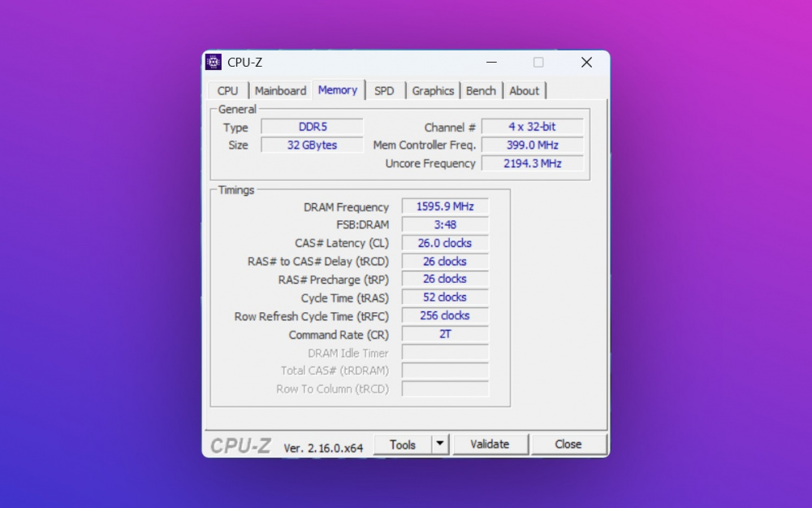This screenshot has width=812, height=508.
Task: Close the CPU-Z window with X
Action: coord(586,63)
